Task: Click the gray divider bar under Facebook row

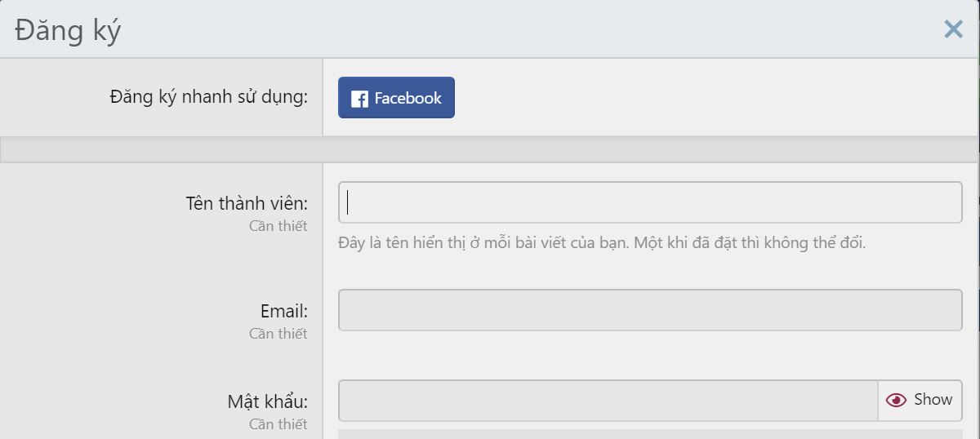Action: click(490, 149)
